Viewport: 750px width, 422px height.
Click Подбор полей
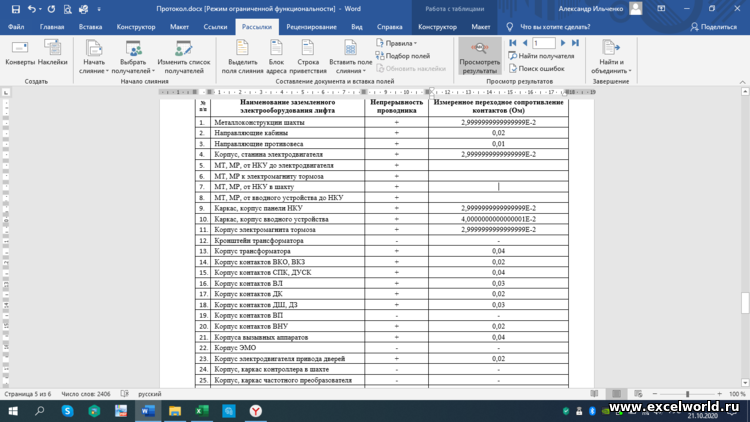pos(403,56)
